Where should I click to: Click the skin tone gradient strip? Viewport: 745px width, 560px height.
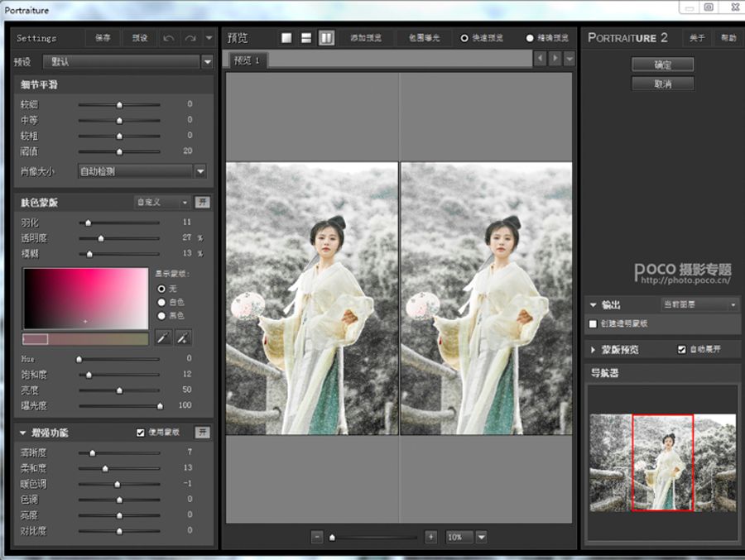[x=85, y=338]
